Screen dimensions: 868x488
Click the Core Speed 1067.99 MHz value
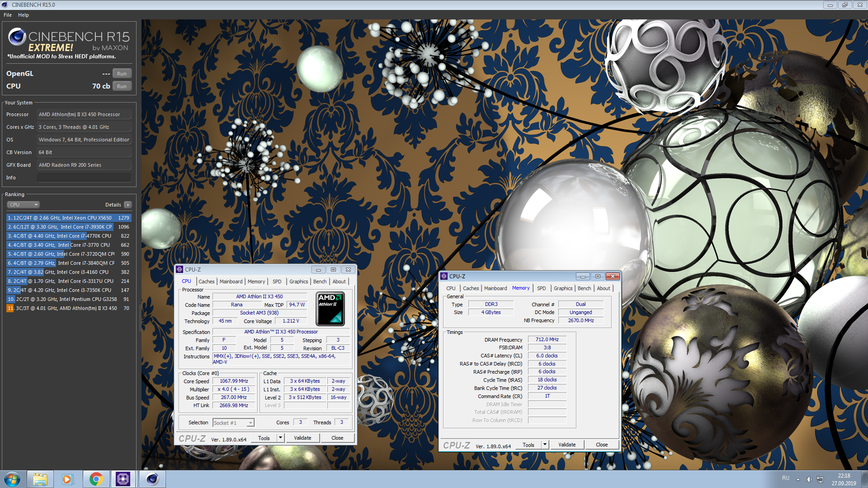tap(234, 381)
